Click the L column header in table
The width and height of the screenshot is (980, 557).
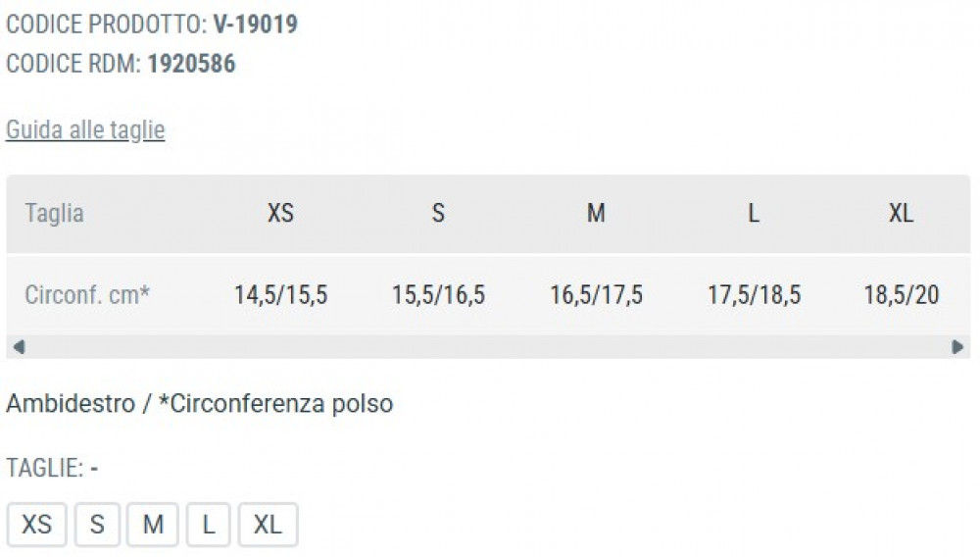coord(754,214)
